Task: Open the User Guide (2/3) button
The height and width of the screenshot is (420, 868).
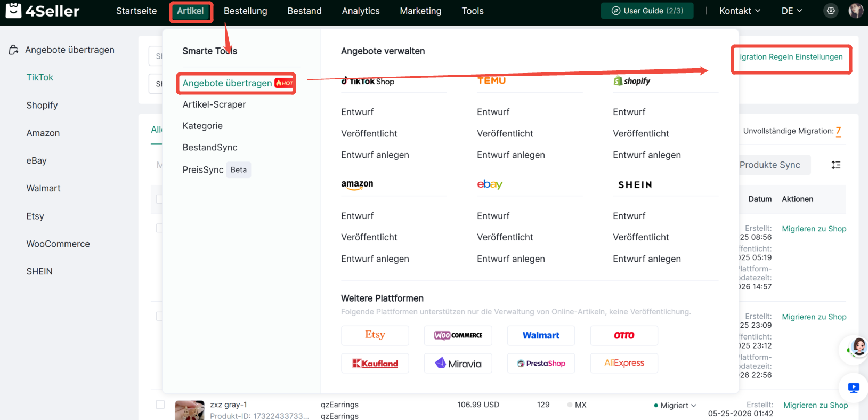Action: tap(647, 11)
